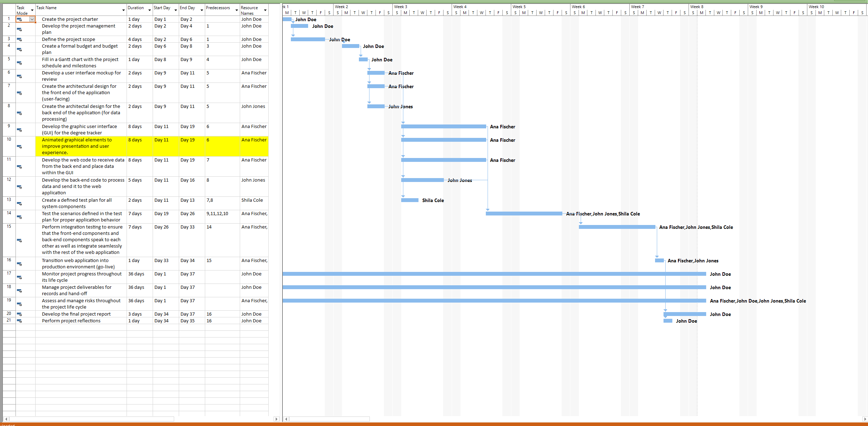
Task: Open the Task Name column filter arrow
Action: (x=123, y=10)
